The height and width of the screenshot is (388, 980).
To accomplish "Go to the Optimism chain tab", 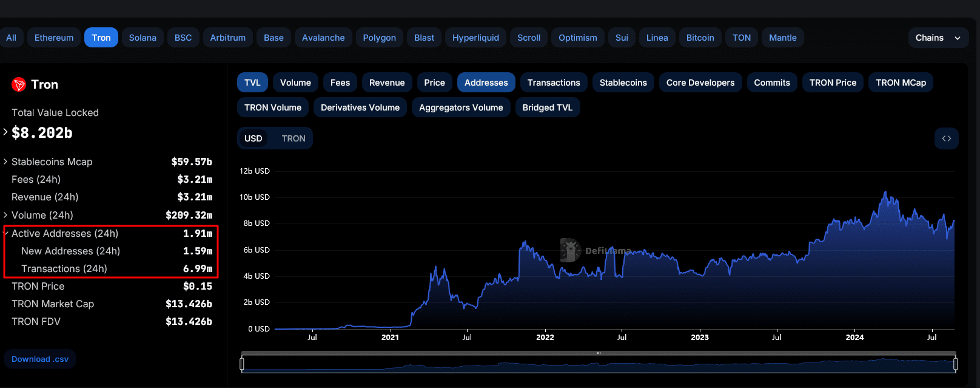I will (578, 38).
